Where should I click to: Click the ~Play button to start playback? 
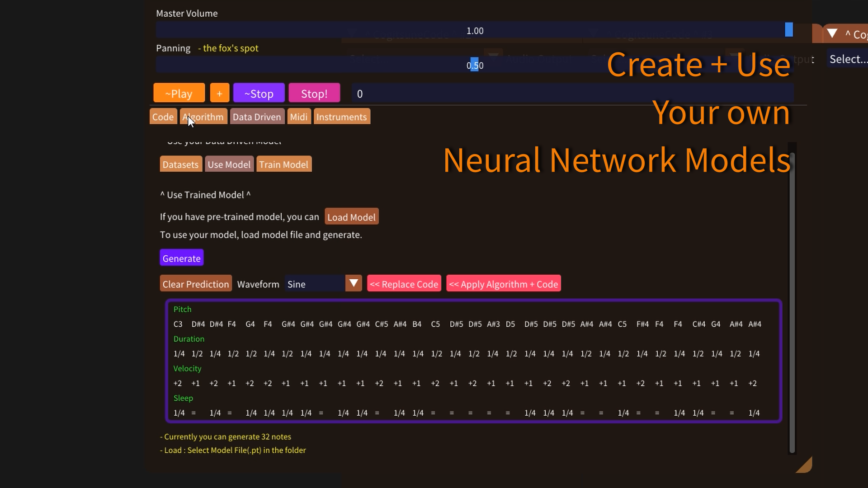click(179, 93)
